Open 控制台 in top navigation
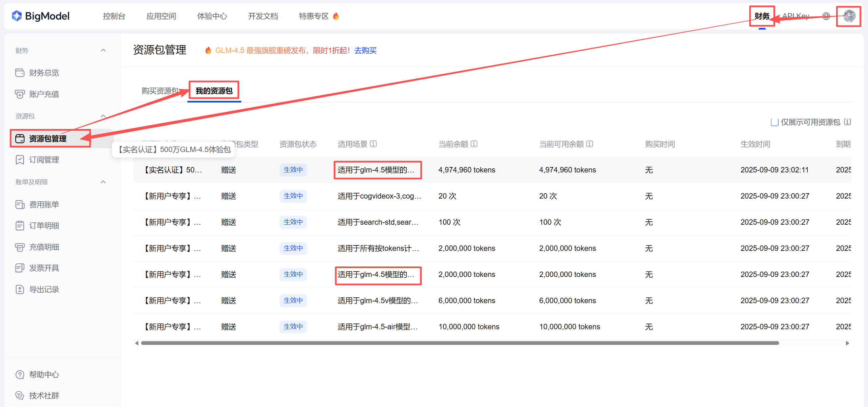The image size is (868, 407). [x=114, y=16]
